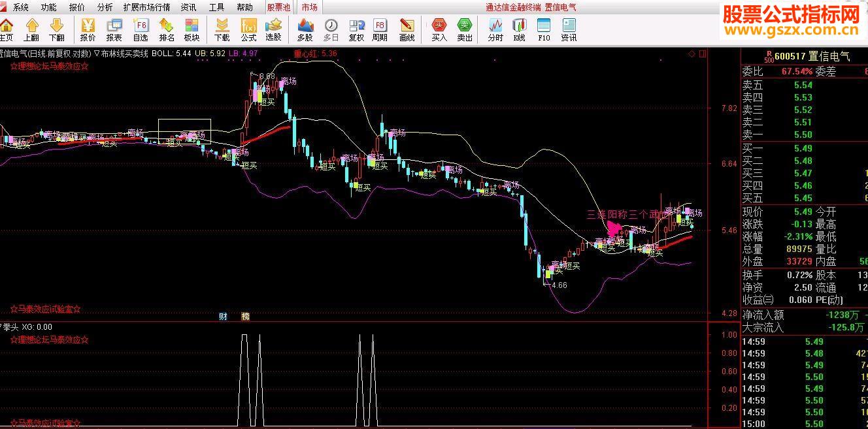Click the 拳头 XG sub-indicator label

click(x=26, y=326)
